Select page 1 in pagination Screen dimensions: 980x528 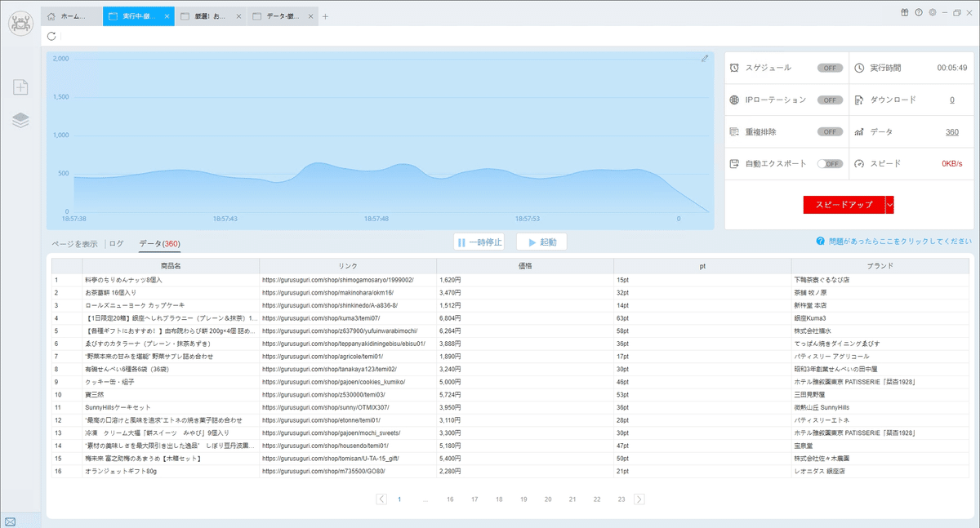point(399,499)
